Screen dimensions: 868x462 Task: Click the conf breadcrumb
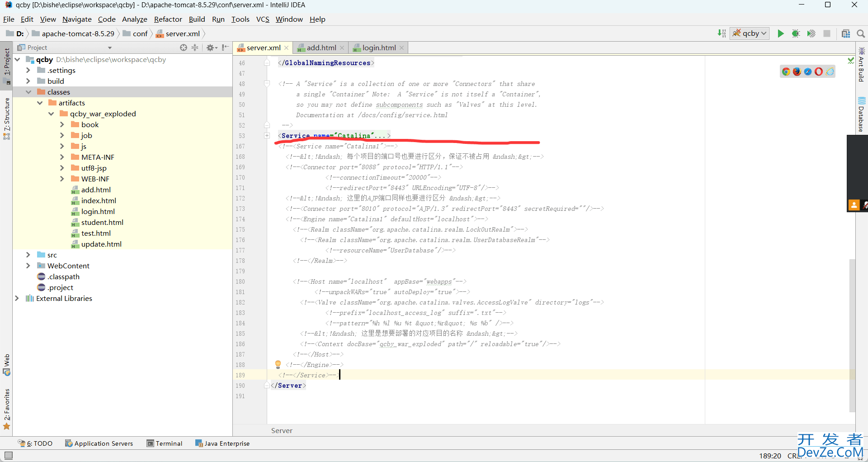pyautogui.click(x=135, y=33)
